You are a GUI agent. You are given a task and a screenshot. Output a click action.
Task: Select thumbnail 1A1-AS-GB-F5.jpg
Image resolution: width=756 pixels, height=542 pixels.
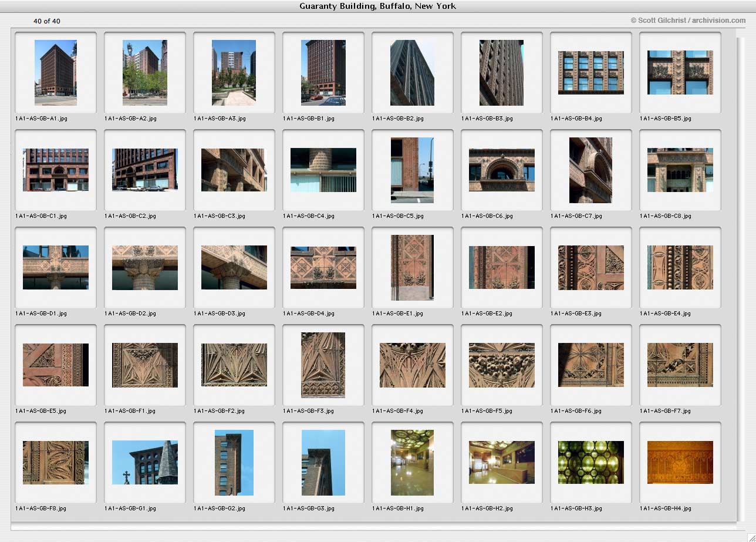[x=502, y=365]
